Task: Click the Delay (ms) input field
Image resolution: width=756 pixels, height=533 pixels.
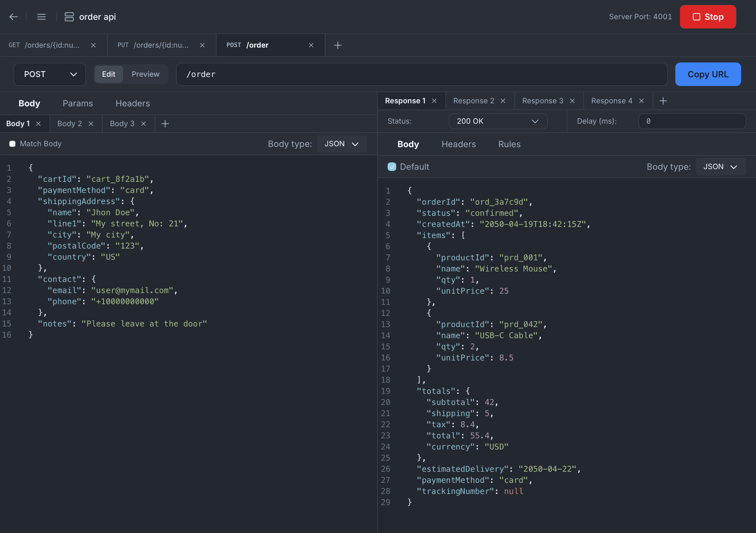Action: (x=692, y=121)
